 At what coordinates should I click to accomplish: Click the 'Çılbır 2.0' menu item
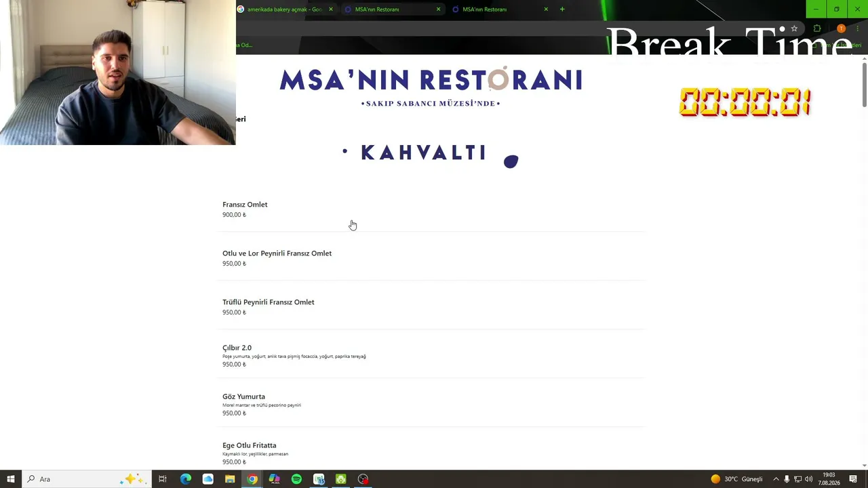point(237,348)
